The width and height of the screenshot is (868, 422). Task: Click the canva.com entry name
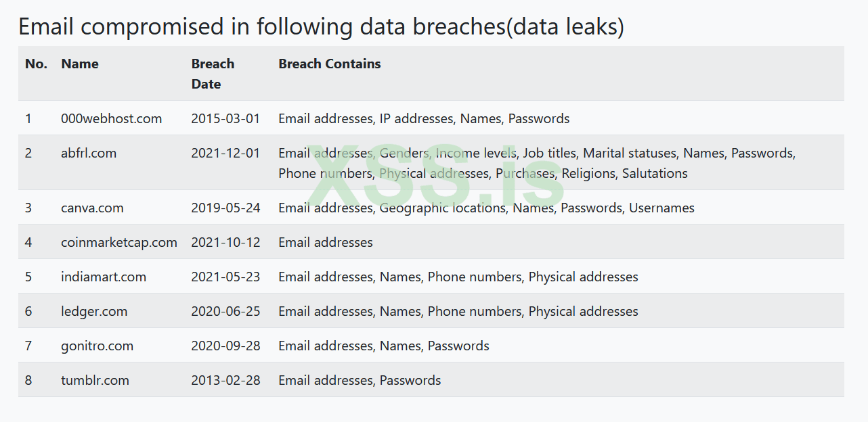92,208
